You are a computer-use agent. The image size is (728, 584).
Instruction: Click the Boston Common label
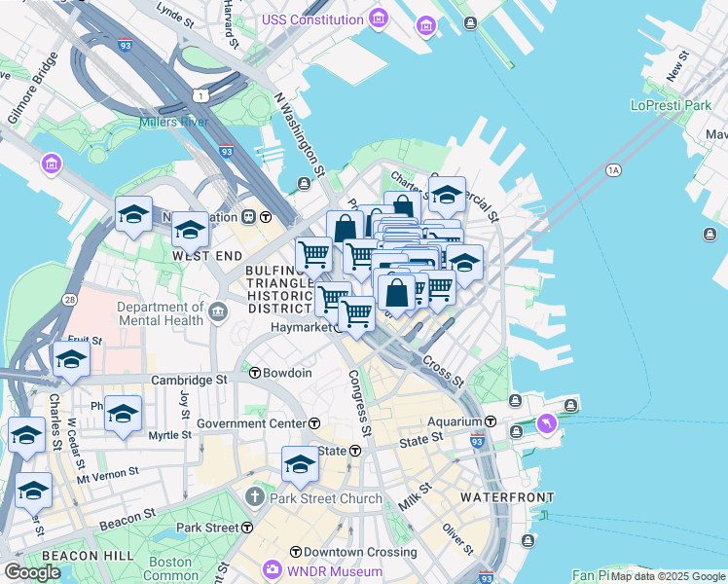[170, 568]
